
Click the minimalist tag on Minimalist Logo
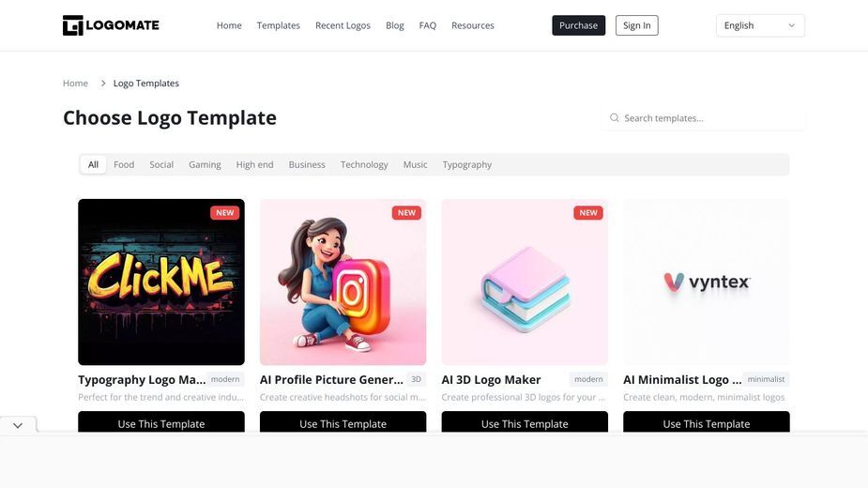766,379
